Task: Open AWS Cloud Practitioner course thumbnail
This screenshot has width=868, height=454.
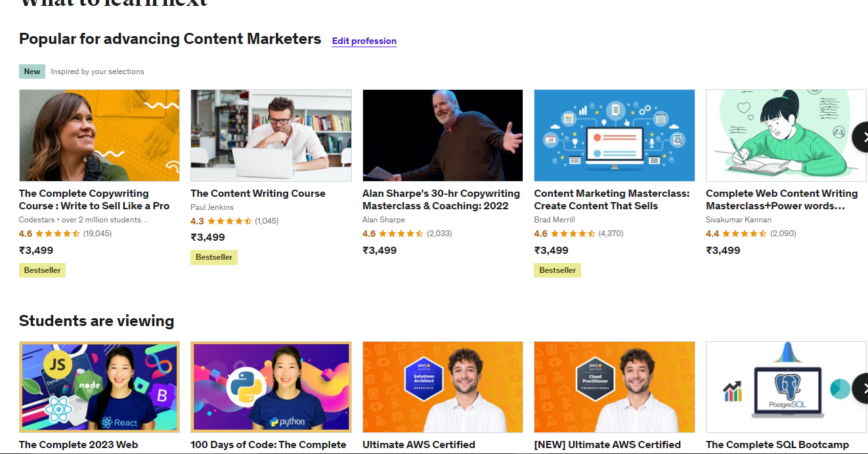Action: click(615, 387)
